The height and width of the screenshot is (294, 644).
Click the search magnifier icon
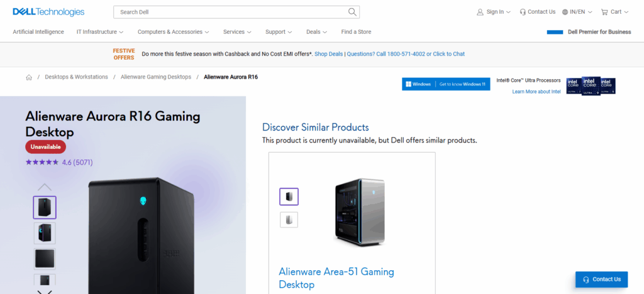352,12
